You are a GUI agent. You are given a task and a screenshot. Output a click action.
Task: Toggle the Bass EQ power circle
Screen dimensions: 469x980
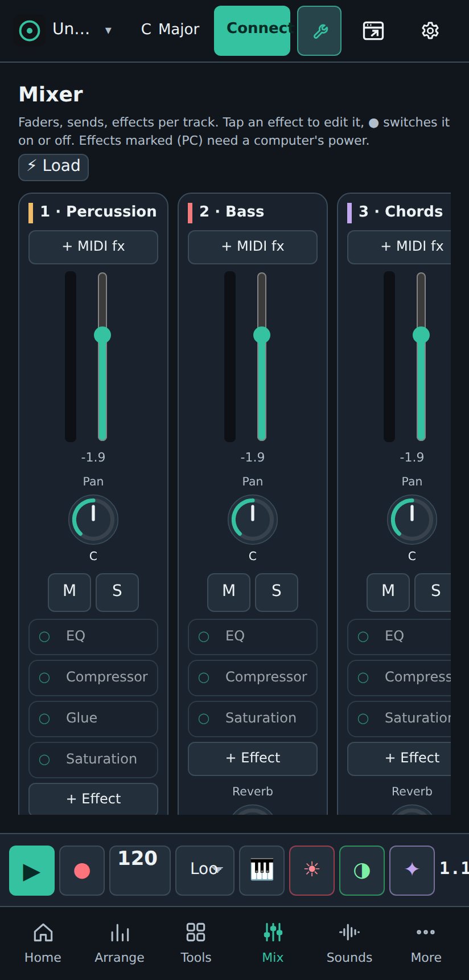click(204, 637)
